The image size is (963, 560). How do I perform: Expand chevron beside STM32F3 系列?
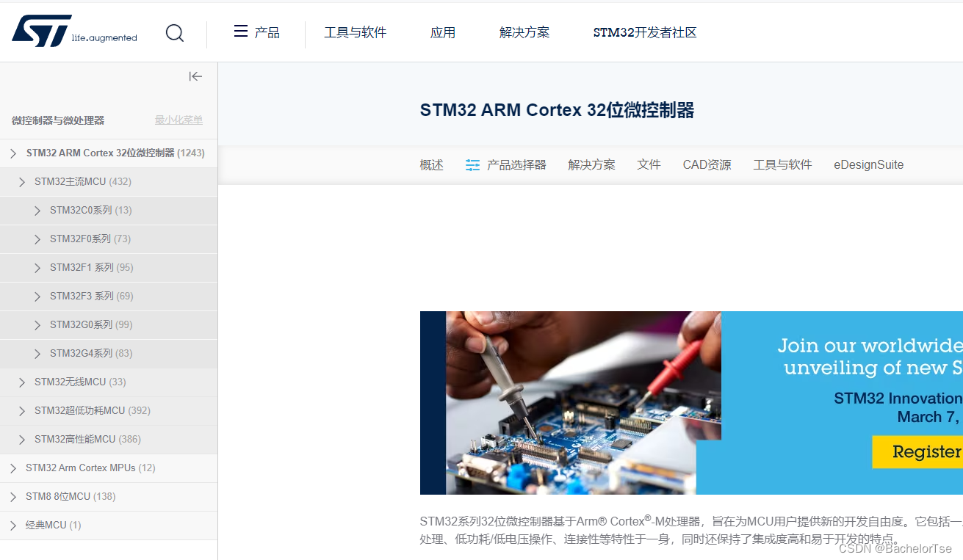[x=37, y=297]
